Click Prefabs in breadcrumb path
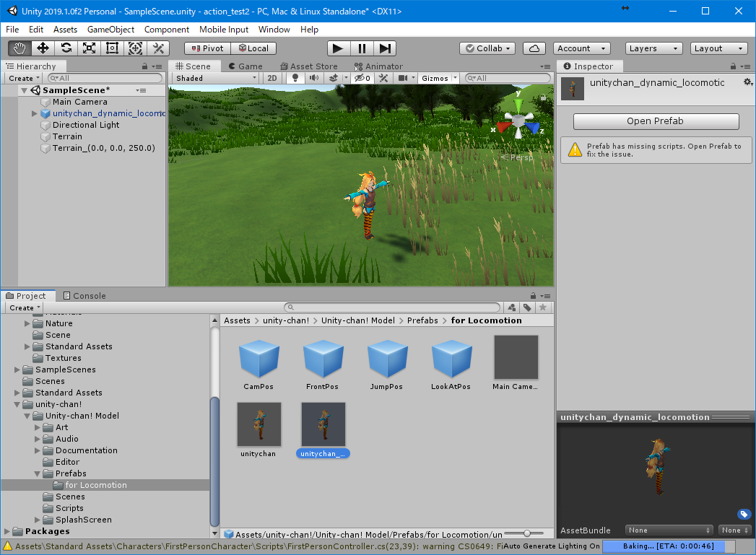The width and height of the screenshot is (756, 555). tap(422, 320)
